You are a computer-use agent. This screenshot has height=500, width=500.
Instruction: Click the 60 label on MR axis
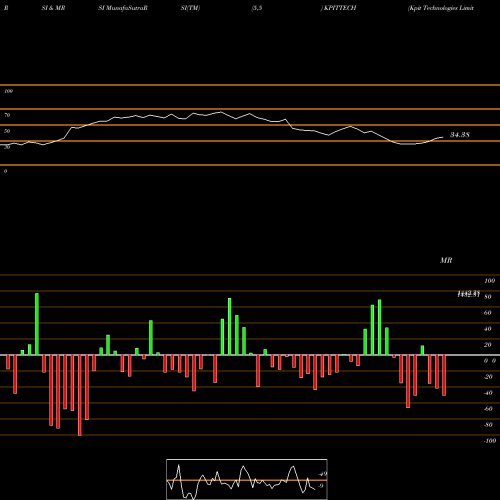(487, 313)
